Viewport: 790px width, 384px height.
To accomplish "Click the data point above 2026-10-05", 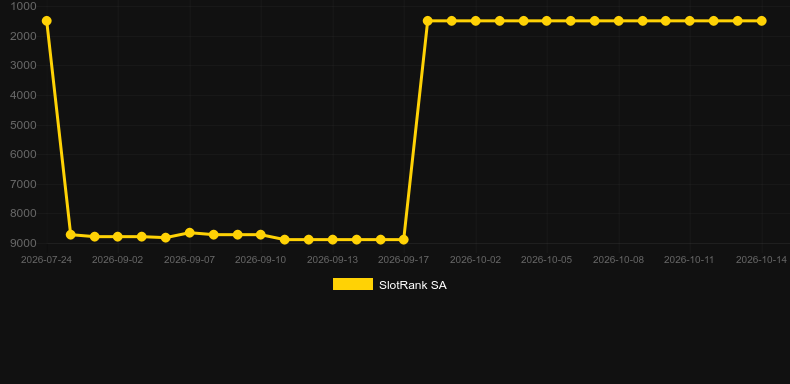I will [x=547, y=21].
